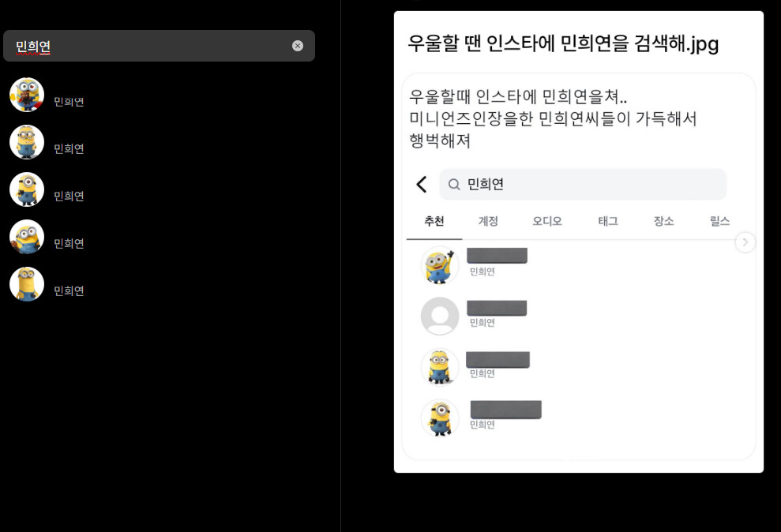Open the one-eyed minion profile in post
This screenshot has width=781, height=532.
point(439,418)
